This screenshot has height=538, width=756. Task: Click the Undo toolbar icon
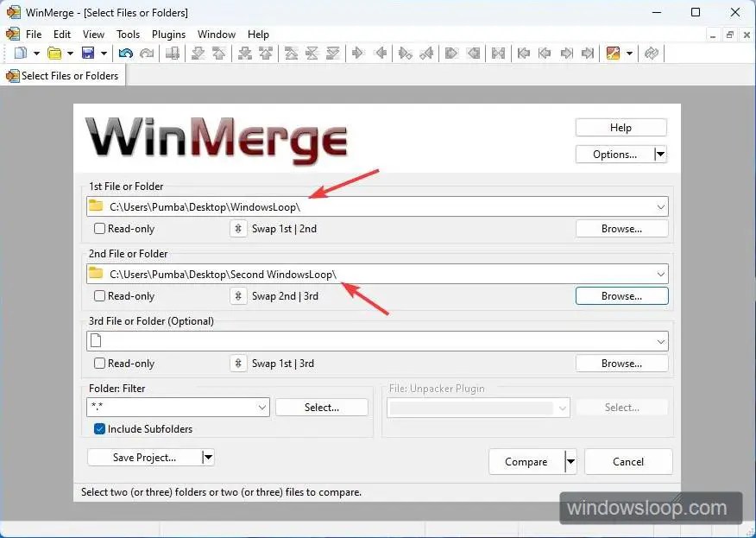point(126,53)
